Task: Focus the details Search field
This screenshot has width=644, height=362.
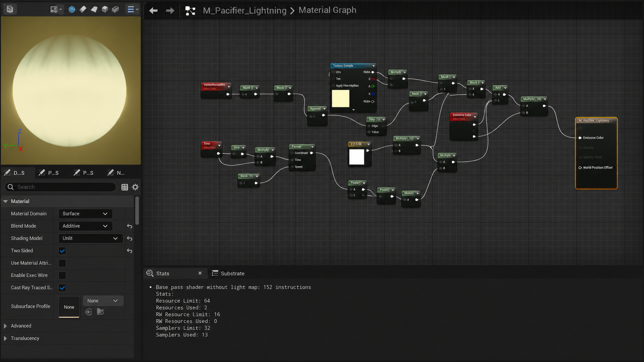Action: click(60, 187)
